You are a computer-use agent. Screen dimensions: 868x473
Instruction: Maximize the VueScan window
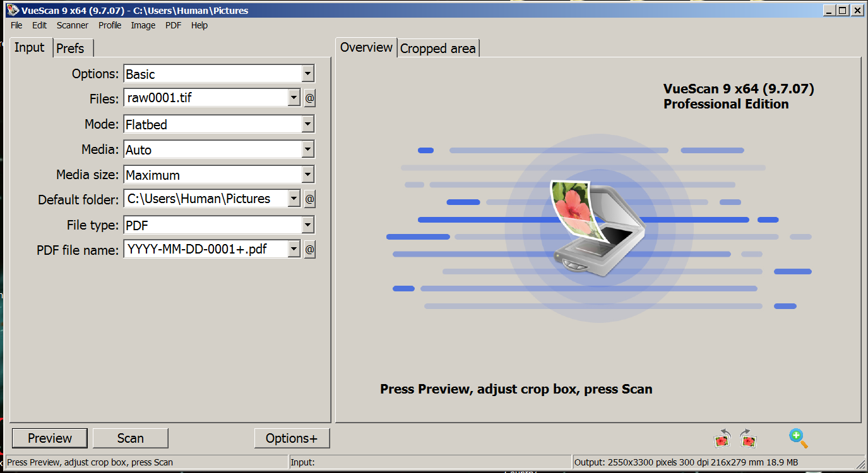pos(843,10)
